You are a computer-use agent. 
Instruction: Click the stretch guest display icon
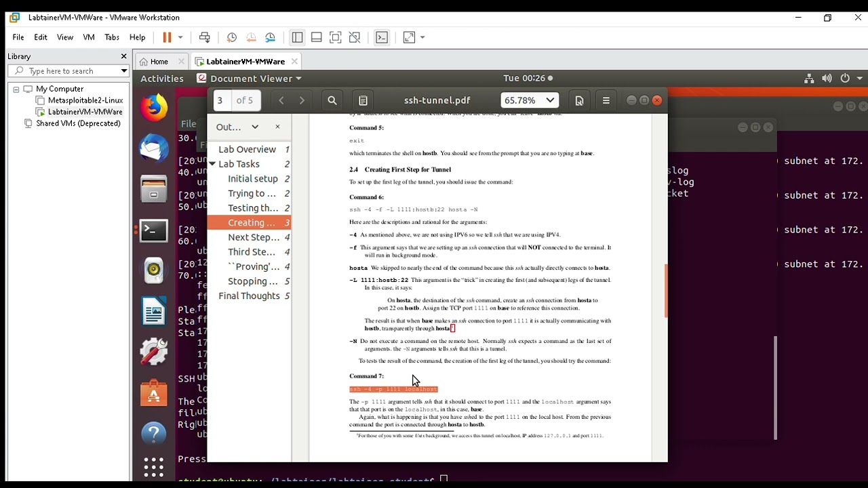[409, 37]
